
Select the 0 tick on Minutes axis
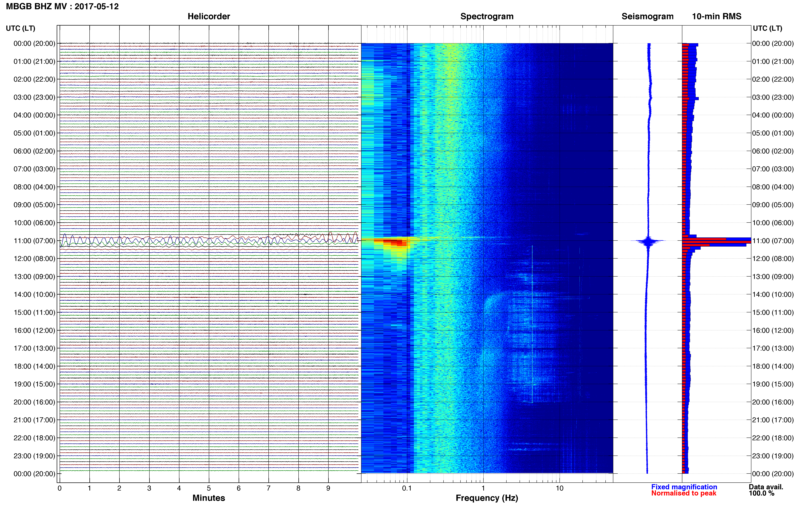59,488
